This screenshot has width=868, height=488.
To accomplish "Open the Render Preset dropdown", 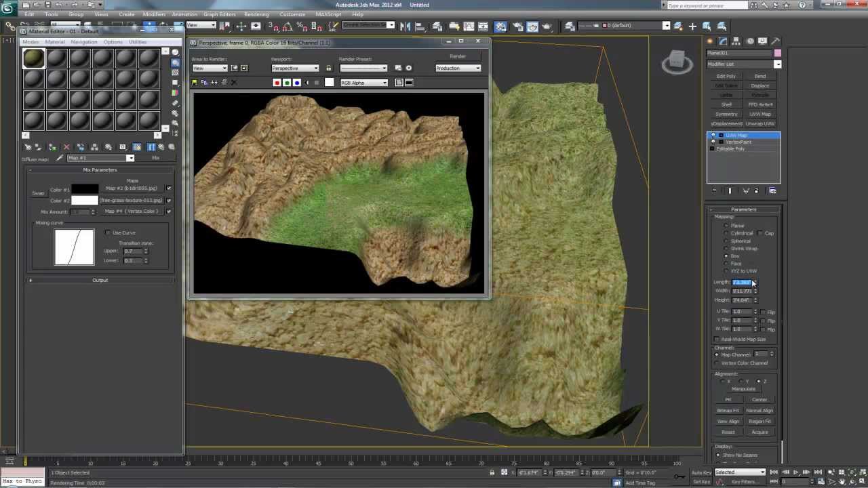I will click(x=363, y=68).
